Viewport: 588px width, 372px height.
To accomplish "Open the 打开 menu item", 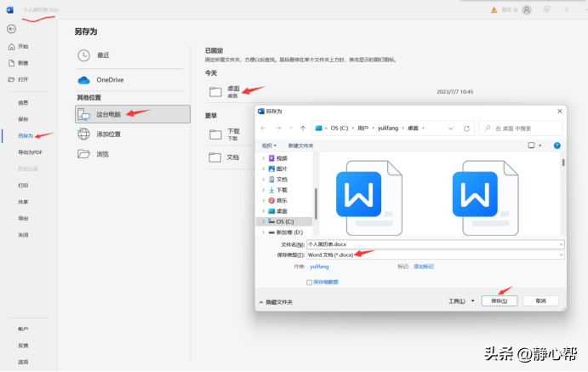I will (19, 79).
